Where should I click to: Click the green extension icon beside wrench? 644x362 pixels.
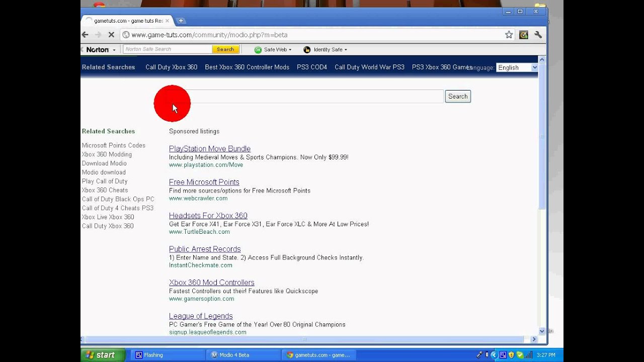tap(524, 35)
